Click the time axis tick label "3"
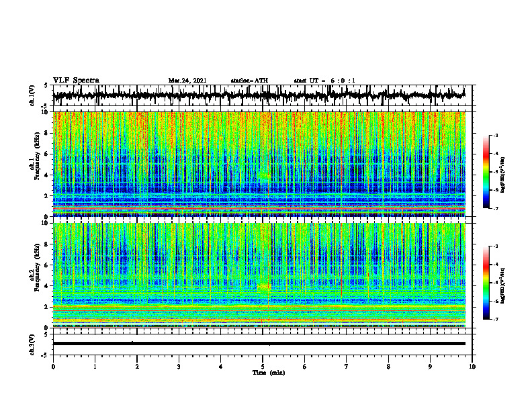The height and width of the screenshot is (411, 532). (x=179, y=367)
